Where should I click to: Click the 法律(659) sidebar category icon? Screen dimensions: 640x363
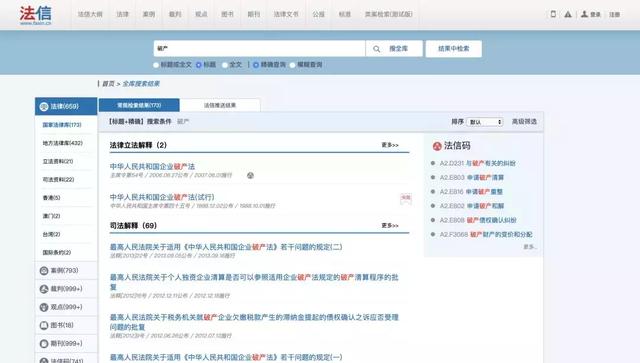pos(44,107)
